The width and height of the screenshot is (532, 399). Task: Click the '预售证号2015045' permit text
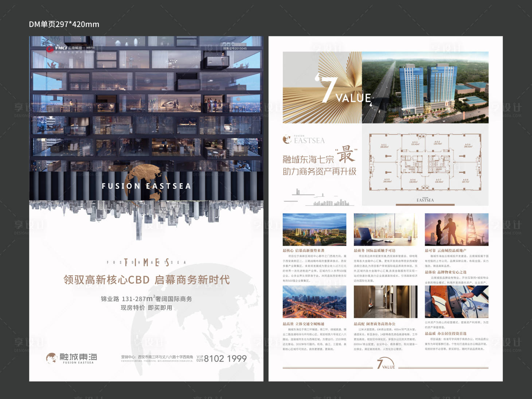click(235, 48)
